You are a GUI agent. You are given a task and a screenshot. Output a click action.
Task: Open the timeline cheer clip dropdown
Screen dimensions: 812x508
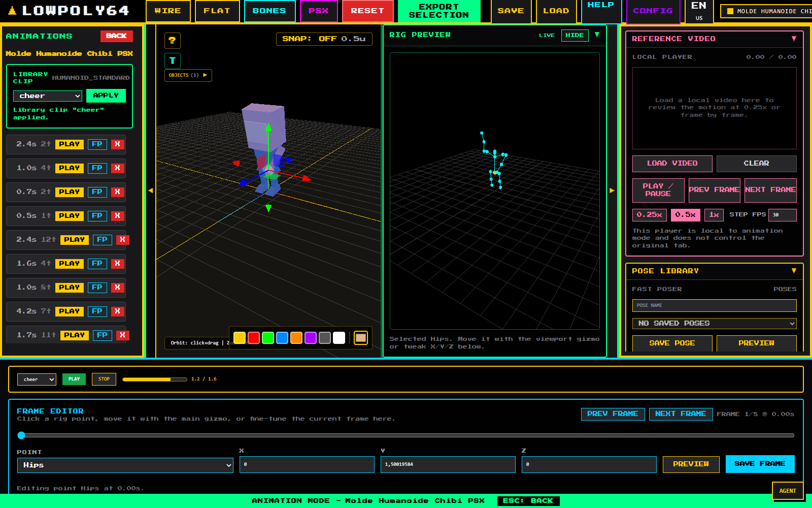[37, 379]
